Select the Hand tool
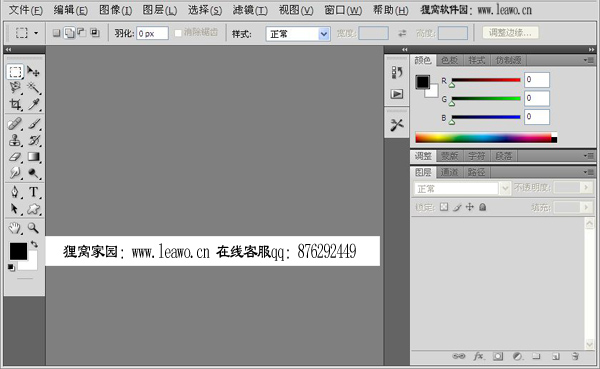 pos(15,228)
